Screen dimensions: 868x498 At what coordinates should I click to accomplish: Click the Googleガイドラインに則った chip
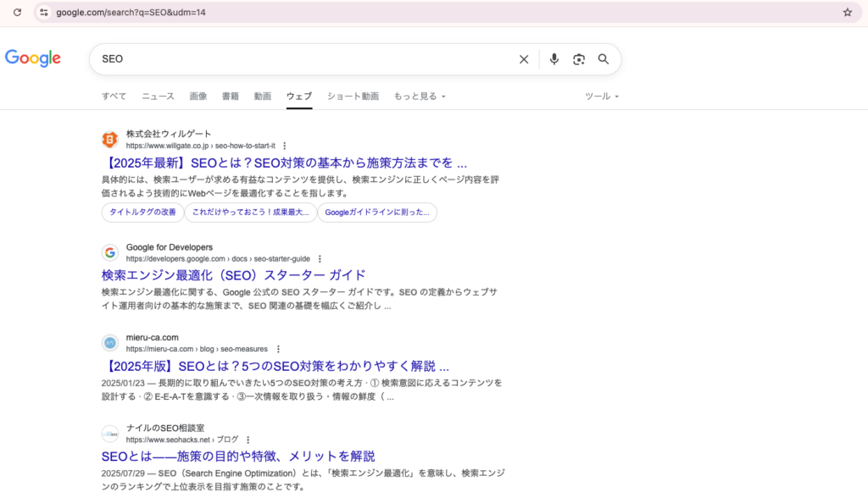point(377,213)
